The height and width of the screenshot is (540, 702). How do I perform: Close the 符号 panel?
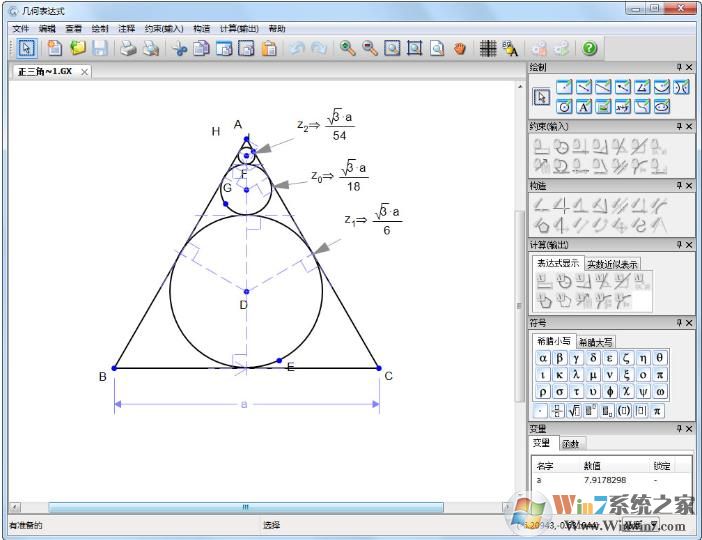689,323
